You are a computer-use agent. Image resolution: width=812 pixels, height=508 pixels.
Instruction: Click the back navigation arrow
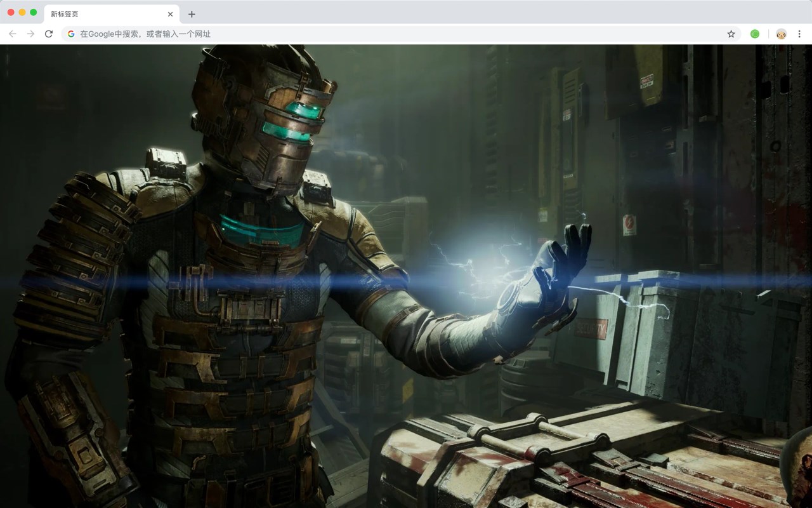pyautogui.click(x=11, y=34)
